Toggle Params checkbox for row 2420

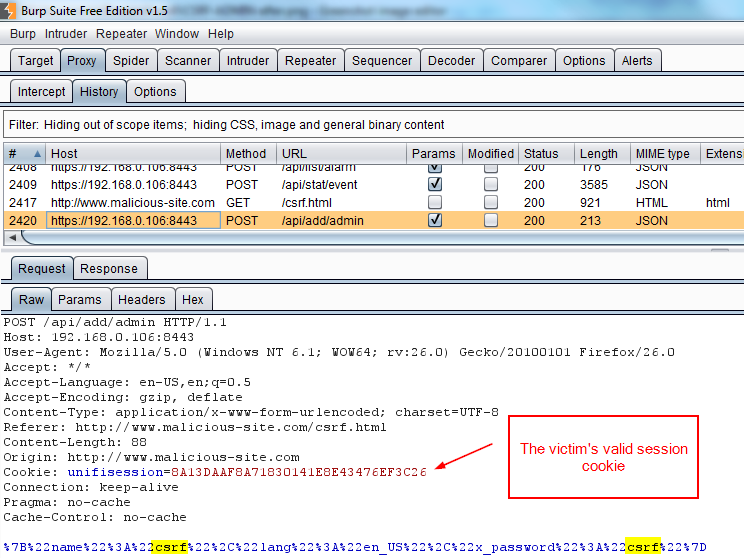[x=435, y=221]
